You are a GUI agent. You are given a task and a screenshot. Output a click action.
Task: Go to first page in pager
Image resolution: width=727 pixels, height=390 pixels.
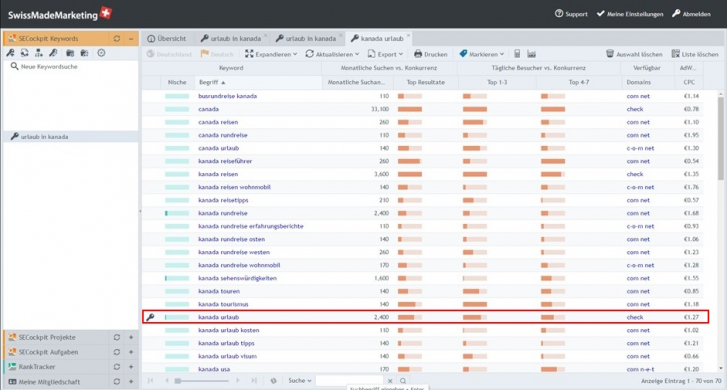point(150,381)
